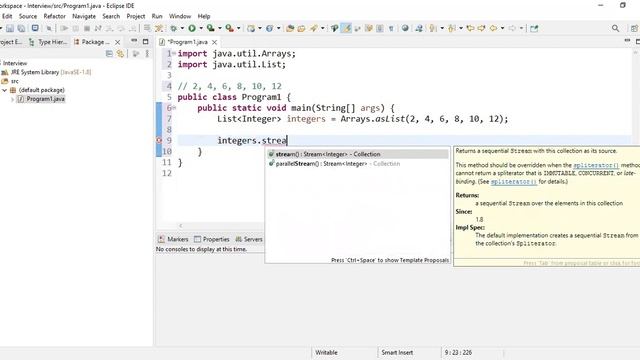Screen dimensions: 640x360
Task: Click the Debug bug icon in the toolbar
Action: click(x=174, y=28)
